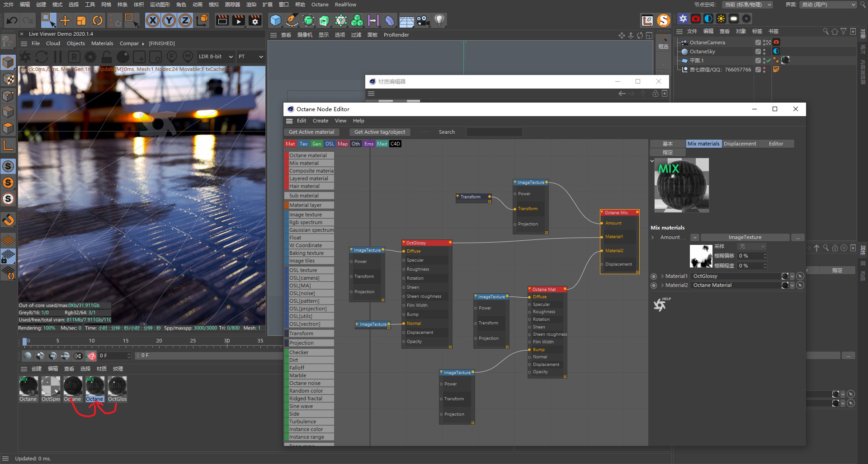The width and height of the screenshot is (868, 464).
Task: Click the ImageTexture button for Amount
Action: coord(745,237)
